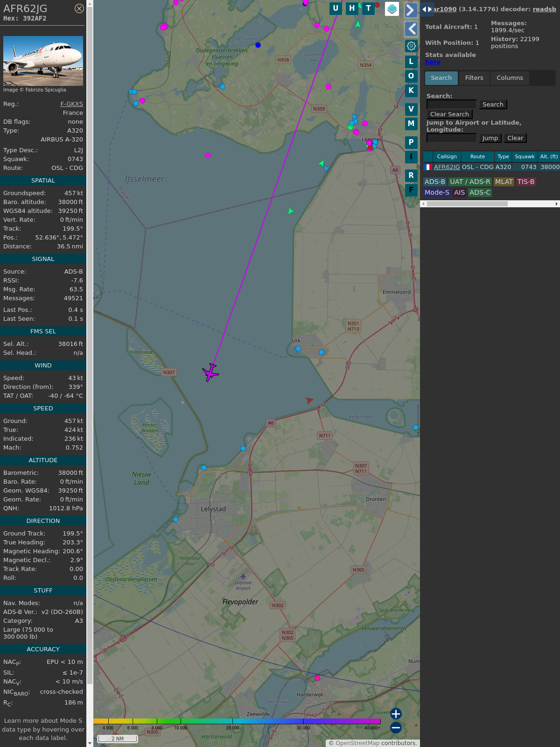
Task: Open settings via the gear icon
Action: coord(411,46)
